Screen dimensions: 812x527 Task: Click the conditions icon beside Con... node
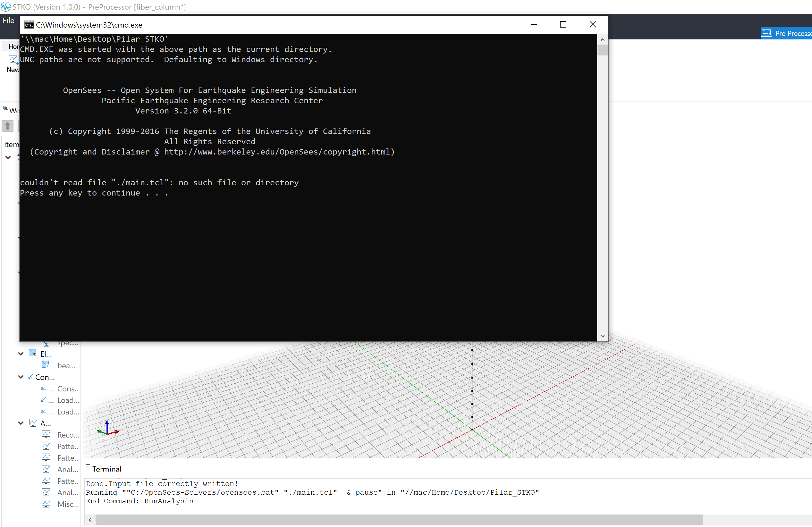(x=31, y=377)
